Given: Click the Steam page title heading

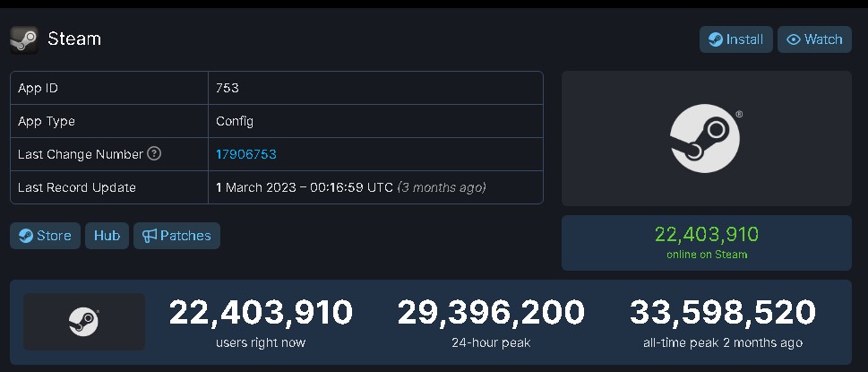Looking at the screenshot, I should pyautogui.click(x=73, y=39).
